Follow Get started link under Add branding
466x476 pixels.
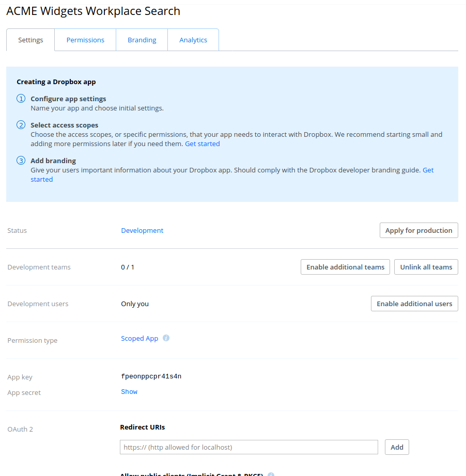click(x=428, y=170)
